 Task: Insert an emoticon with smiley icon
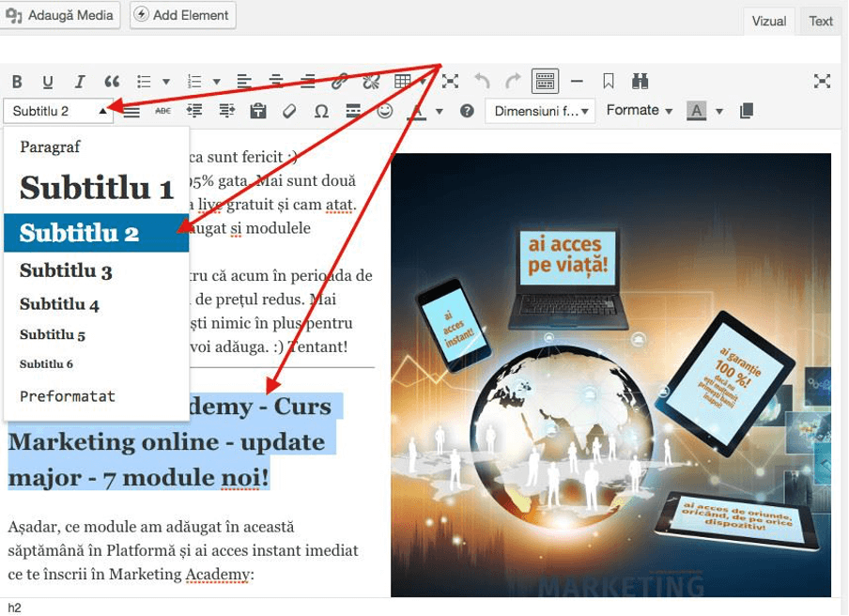pyautogui.click(x=386, y=111)
